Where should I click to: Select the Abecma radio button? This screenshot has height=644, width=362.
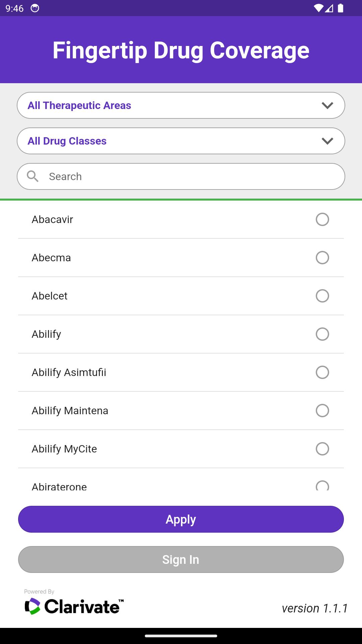[322, 258]
